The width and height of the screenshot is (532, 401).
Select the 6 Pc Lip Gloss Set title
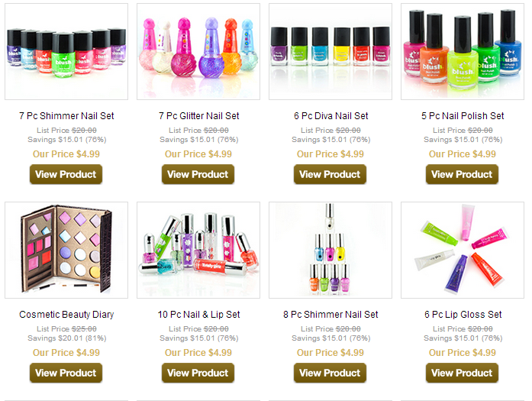coord(463,315)
